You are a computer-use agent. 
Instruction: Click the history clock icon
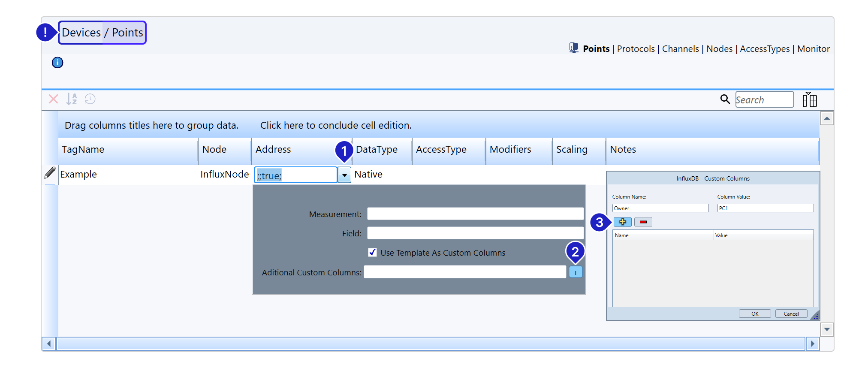point(90,100)
